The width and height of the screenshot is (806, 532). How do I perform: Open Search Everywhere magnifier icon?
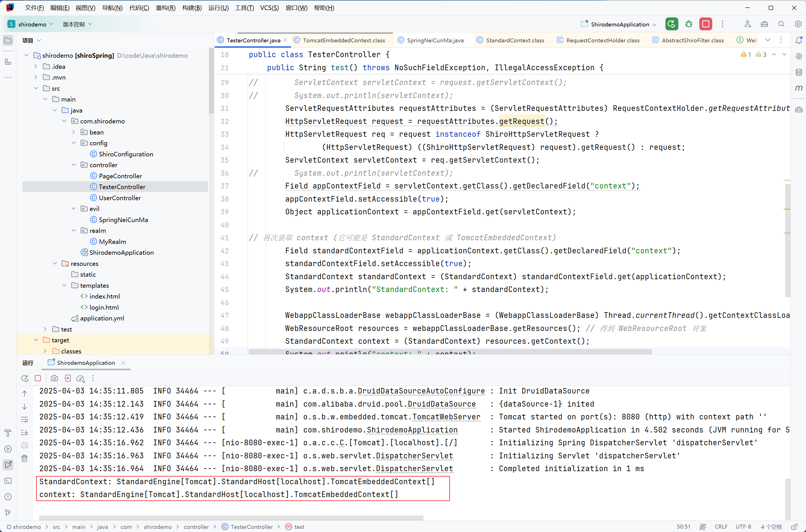point(781,24)
